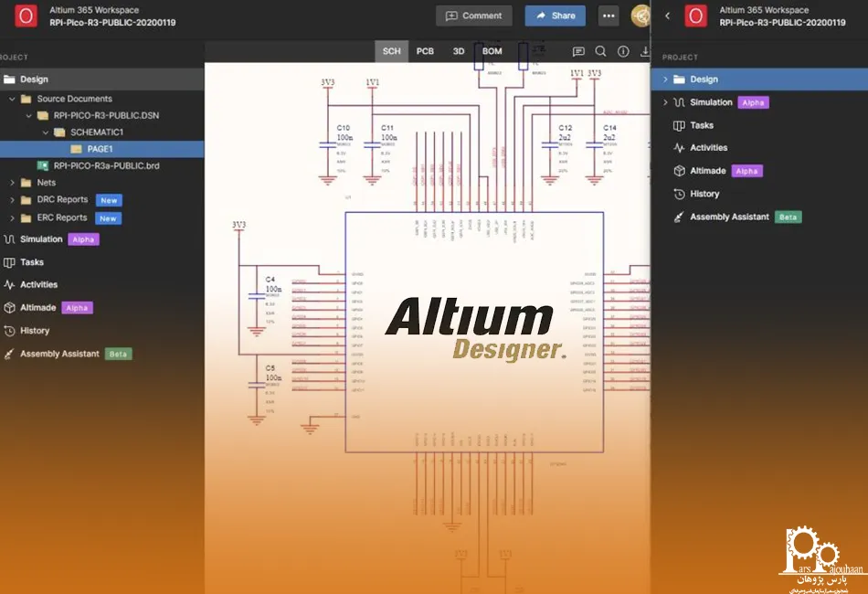Open Altimade in the left project panel
Screen dimensions: 868x594
coord(38,308)
